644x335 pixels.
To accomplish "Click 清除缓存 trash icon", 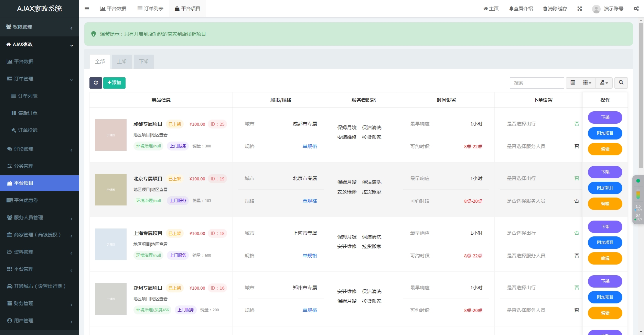I will pyautogui.click(x=555, y=9).
